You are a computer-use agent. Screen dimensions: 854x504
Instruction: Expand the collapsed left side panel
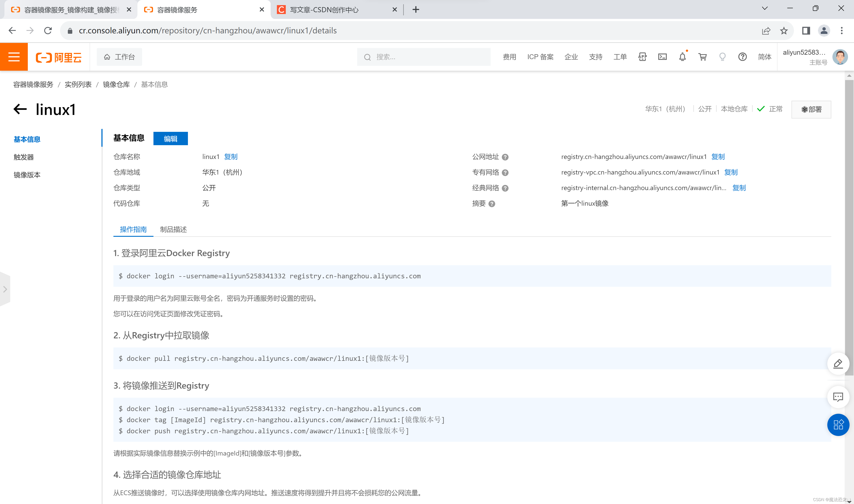pyautogui.click(x=5, y=289)
